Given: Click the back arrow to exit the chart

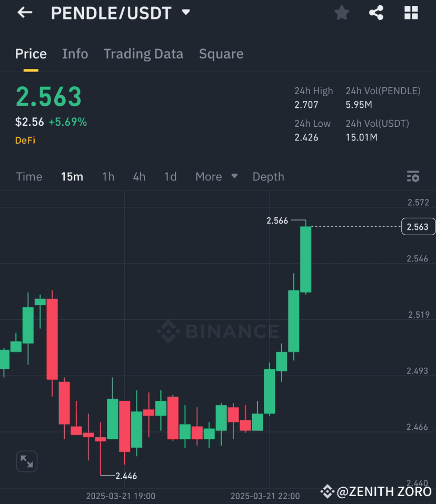Looking at the screenshot, I should coord(25,13).
